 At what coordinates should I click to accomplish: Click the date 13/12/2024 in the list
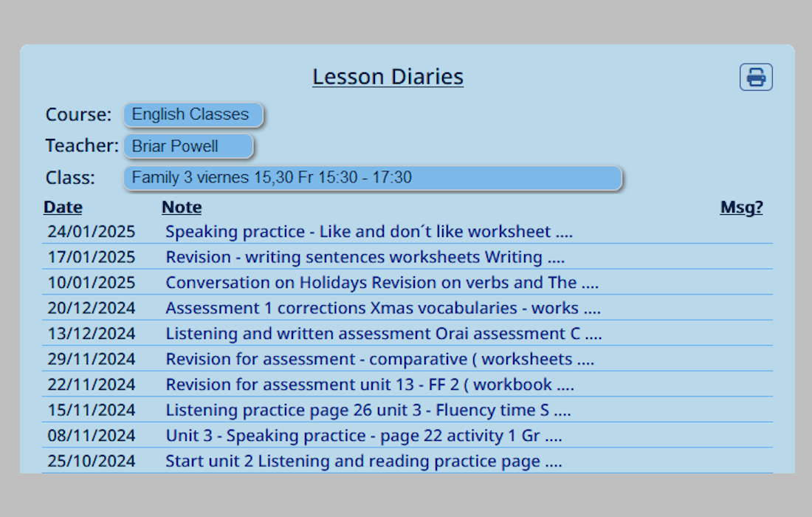[91, 333]
